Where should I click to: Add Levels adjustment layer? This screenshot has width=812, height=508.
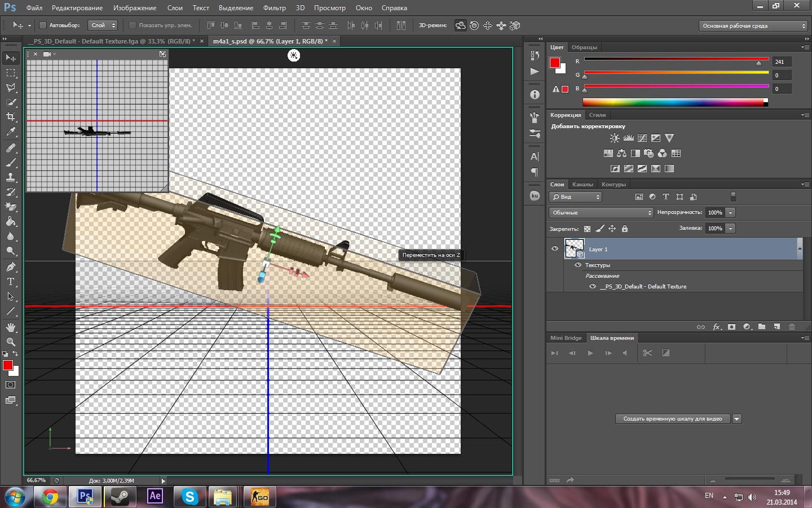[x=628, y=138]
